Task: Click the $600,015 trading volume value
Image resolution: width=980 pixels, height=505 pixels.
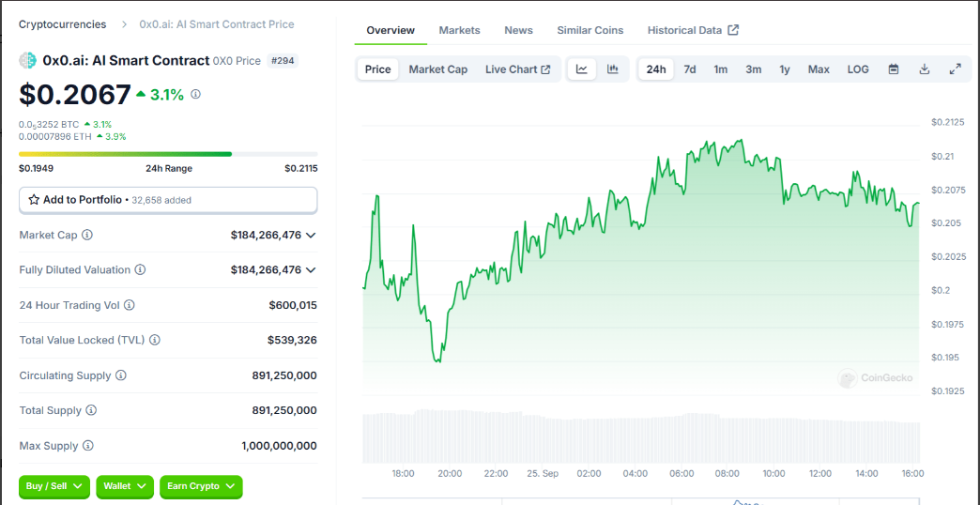Action: coord(293,306)
